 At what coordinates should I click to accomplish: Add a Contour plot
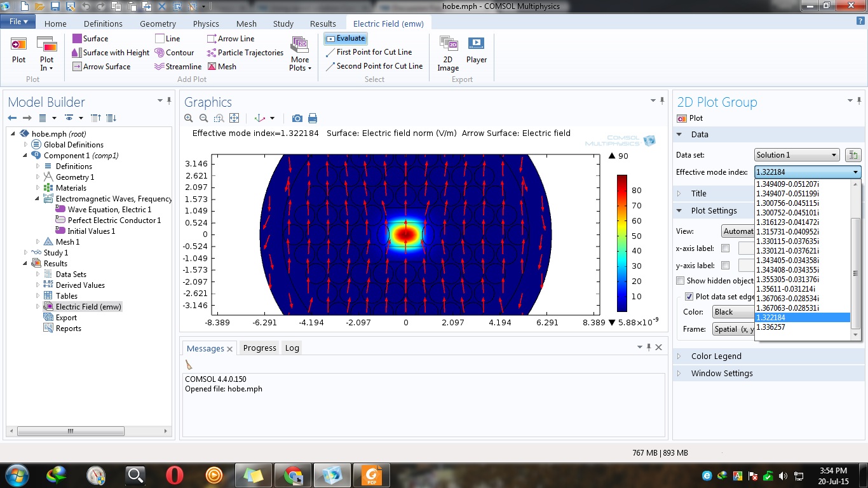[175, 53]
